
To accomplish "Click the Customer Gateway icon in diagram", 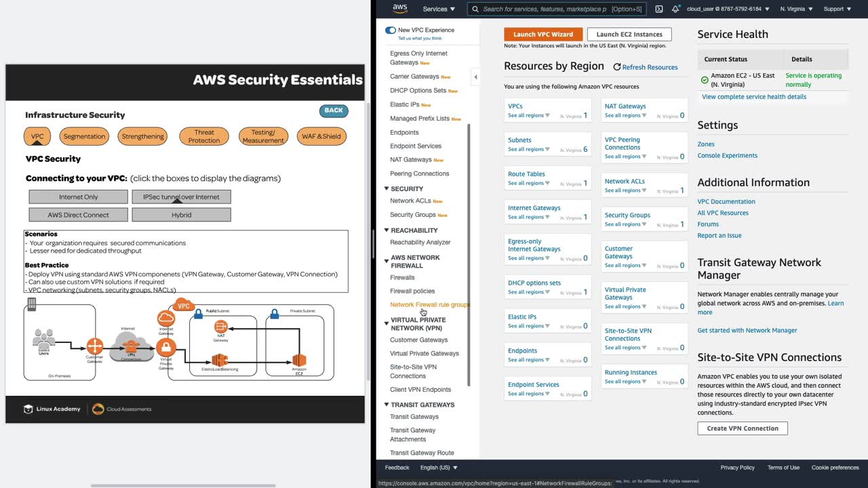I will (x=95, y=346).
